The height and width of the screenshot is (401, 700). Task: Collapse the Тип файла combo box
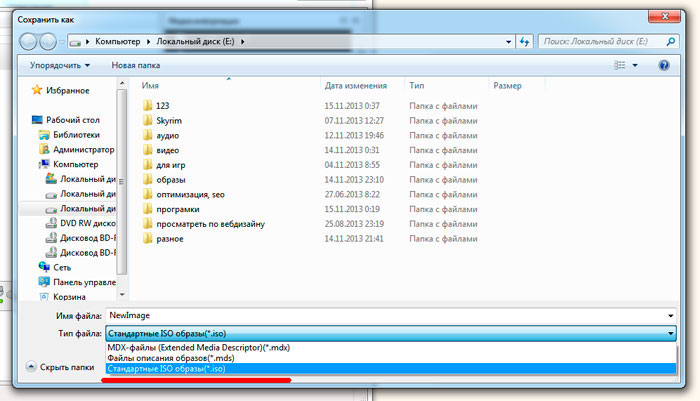pyautogui.click(x=671, y=334)
